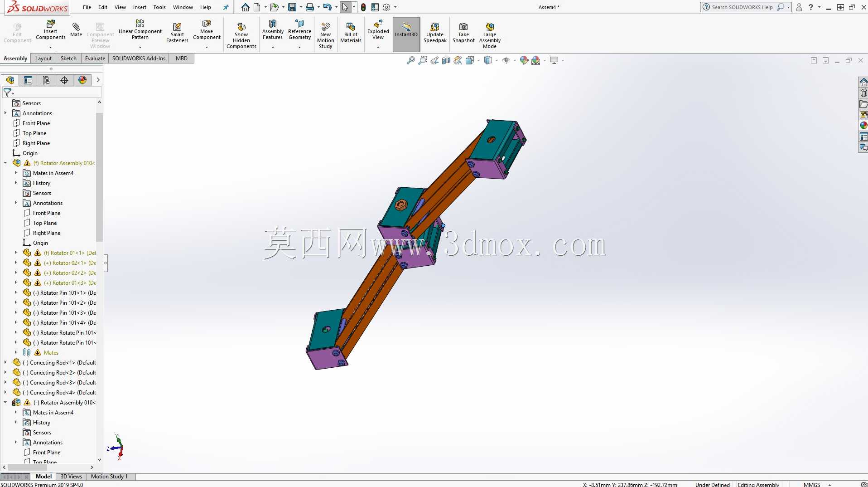
Task: Click the Smart Fasteners tool
Action: (177, 33)
